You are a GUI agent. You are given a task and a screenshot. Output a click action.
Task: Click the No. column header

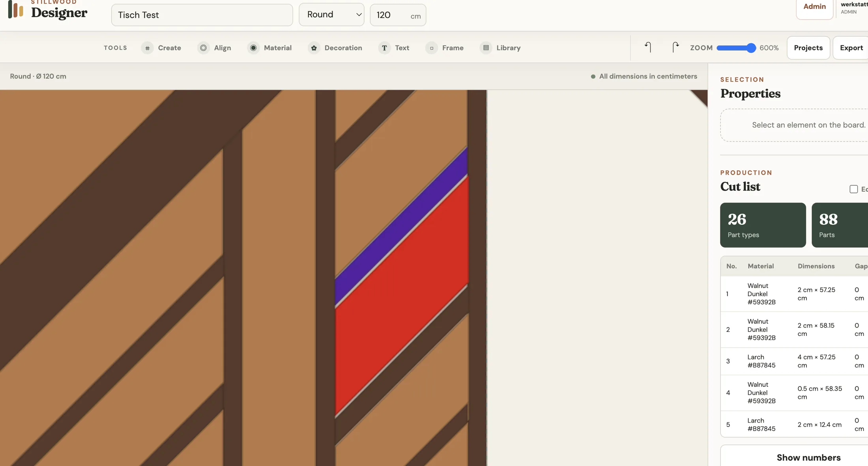[x=731, y=266]
